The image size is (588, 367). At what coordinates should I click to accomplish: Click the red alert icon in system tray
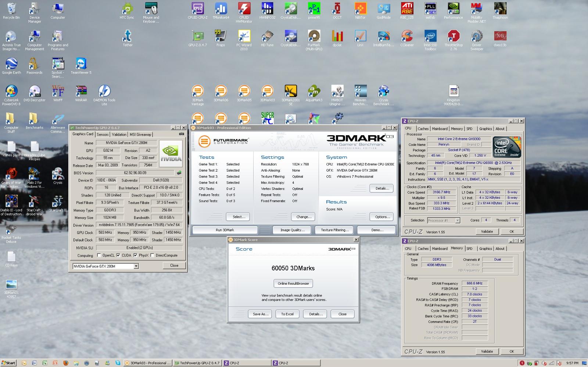coord(522,363)
